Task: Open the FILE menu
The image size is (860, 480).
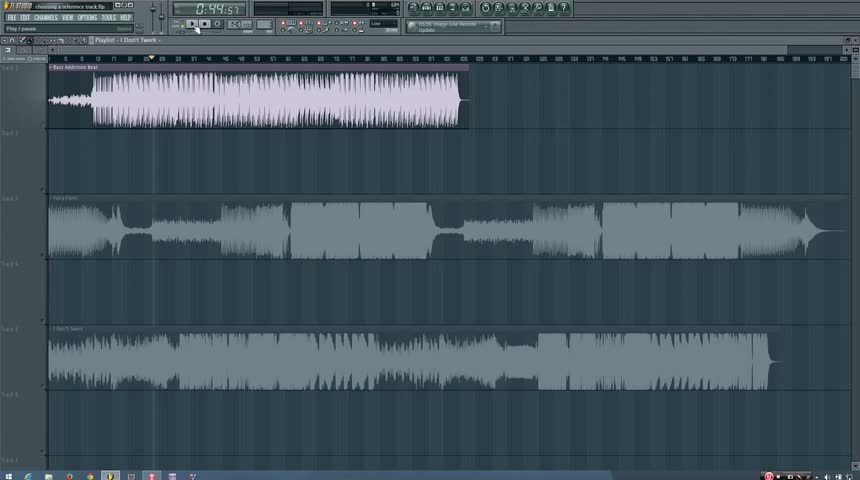Action: tap(12, 18)
